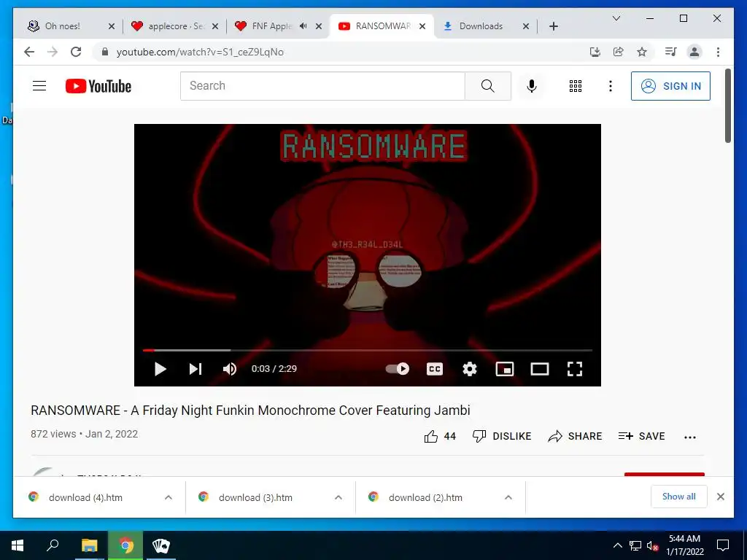The image size is (747, 560).
Task: Skip to next video
Action: coord(196,368)
